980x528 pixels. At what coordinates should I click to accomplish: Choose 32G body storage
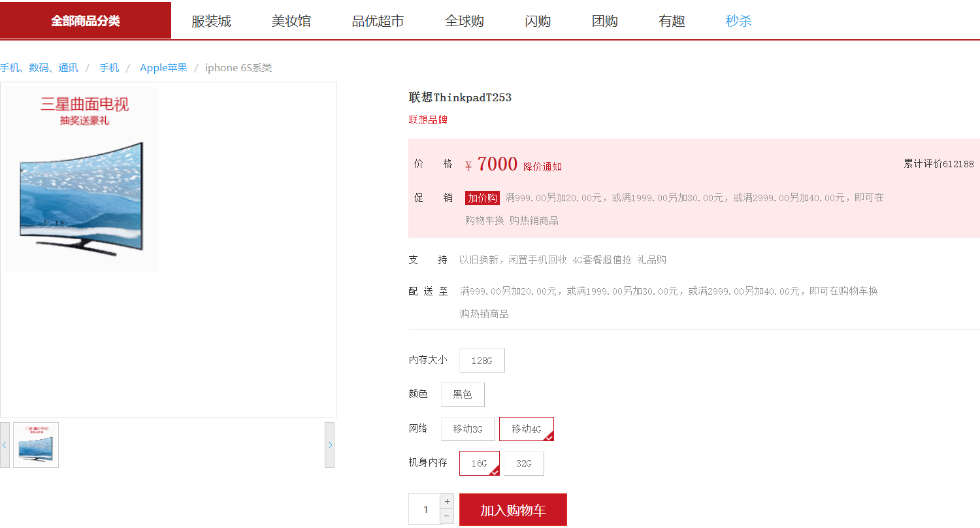(x=524, y=463)
